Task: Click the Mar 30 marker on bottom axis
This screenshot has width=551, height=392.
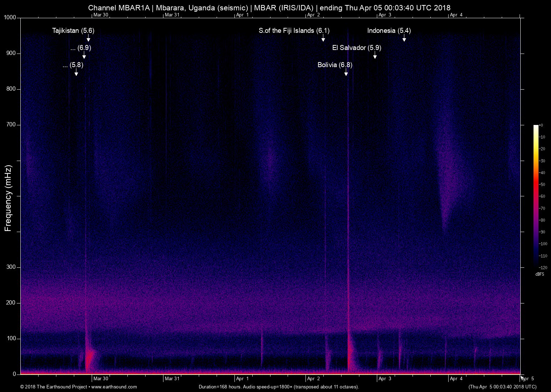Action: pyautogui.click(x=100, y=378)
